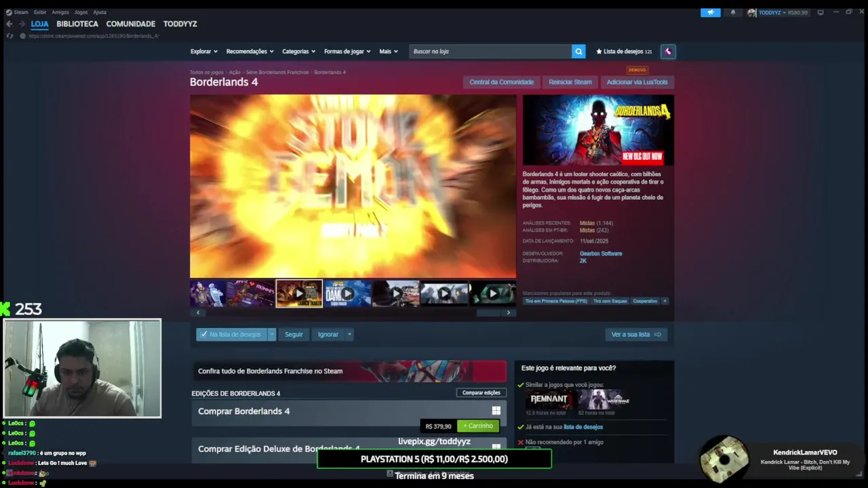Add Borderlands 4 to Carrinho
The height and width of the screenshot is (488, 868).
478,426
